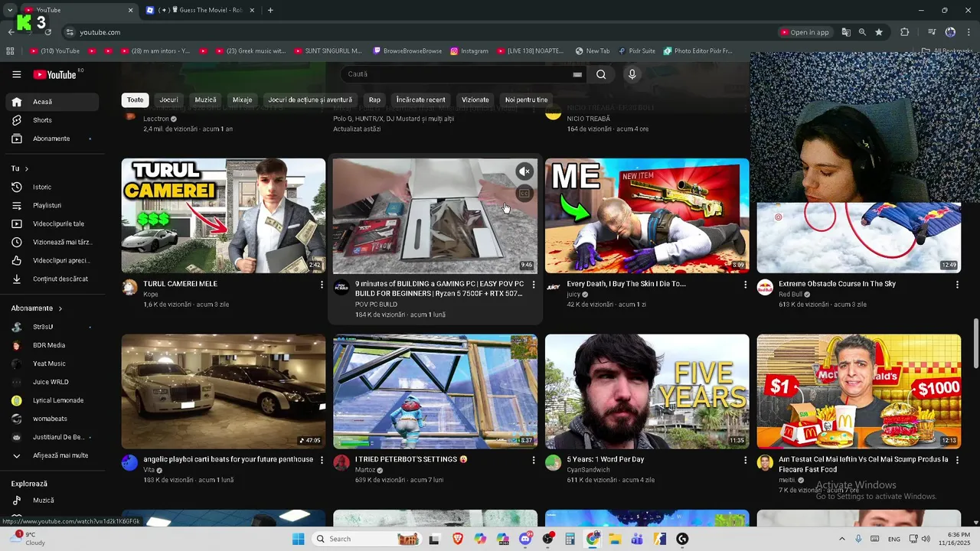Image resolution: width=980 pixels, height=551 pixels.
Task: Open the BDR Media subscription channel
Action: point(52,345)
